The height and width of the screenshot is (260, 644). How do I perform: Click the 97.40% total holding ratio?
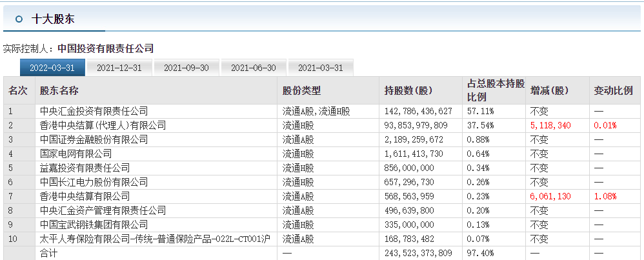(481, 254)
